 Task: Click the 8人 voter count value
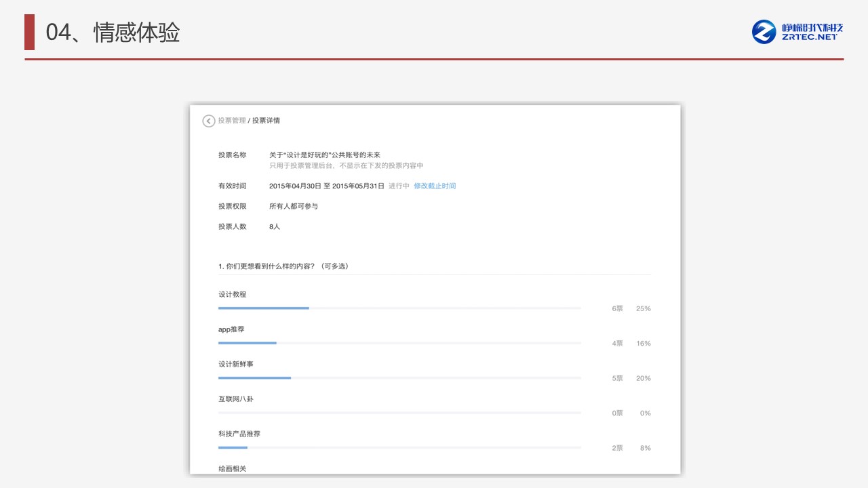click(275, 226)
